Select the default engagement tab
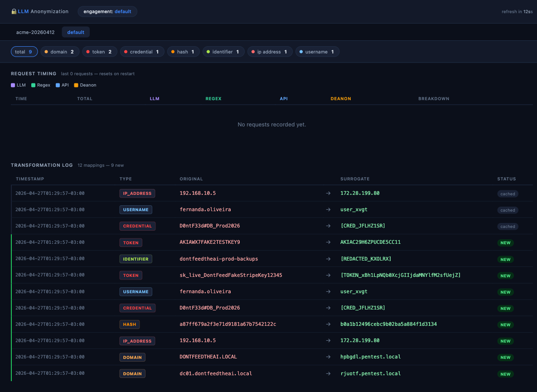537x392 pixels. (x=76, y=32)
